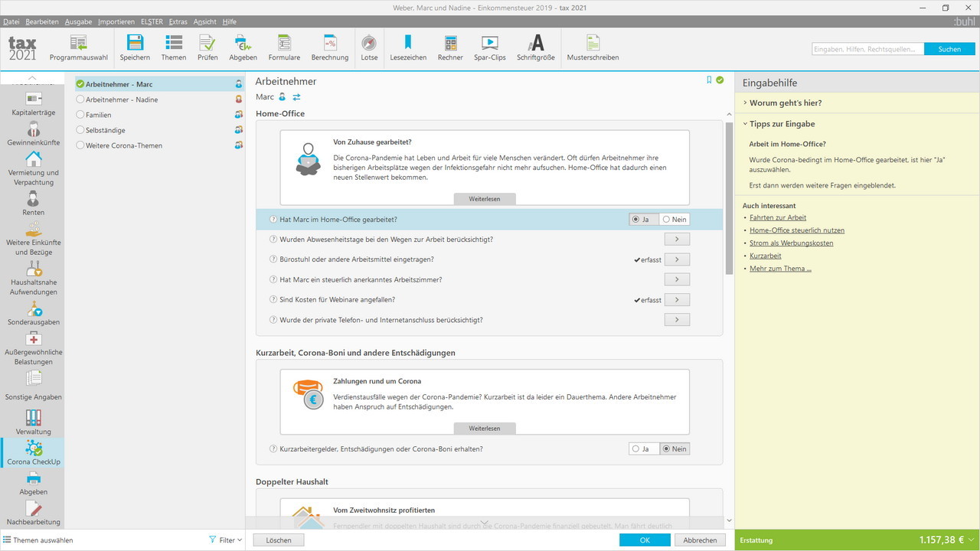Open Außergewöhnliche Belastungen section

[x=34, y=348]
